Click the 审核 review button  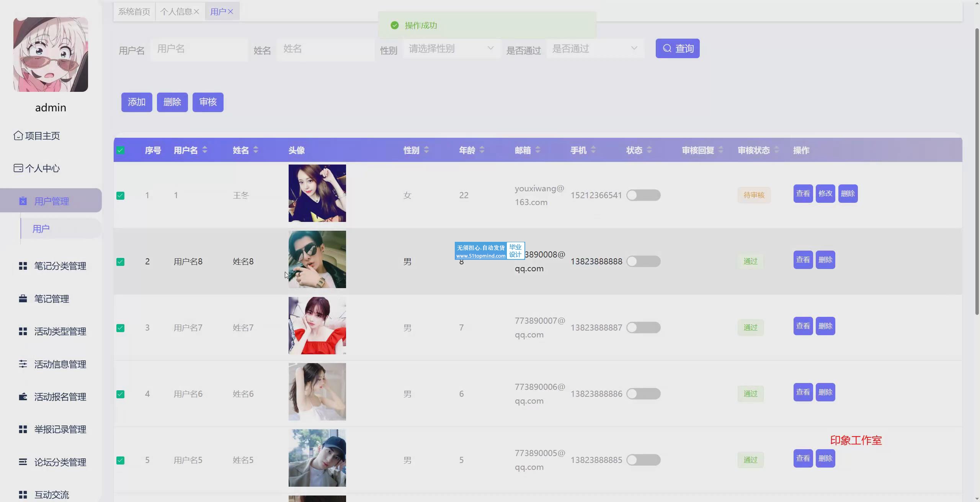(x=208, y=102)
